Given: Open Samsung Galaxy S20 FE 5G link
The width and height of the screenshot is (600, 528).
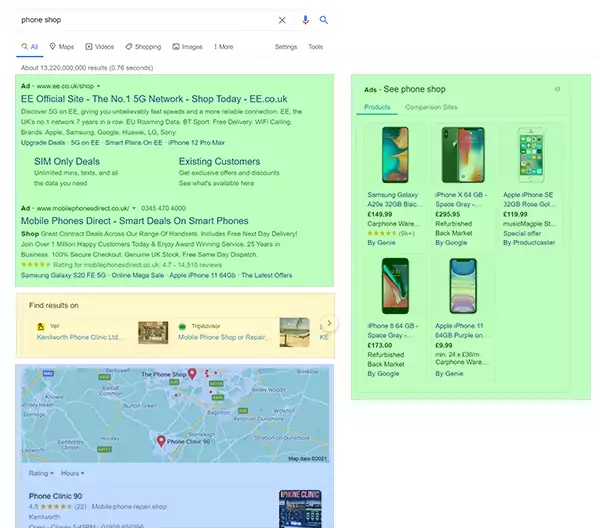Looking at the screenshot, I should [63, 275].
